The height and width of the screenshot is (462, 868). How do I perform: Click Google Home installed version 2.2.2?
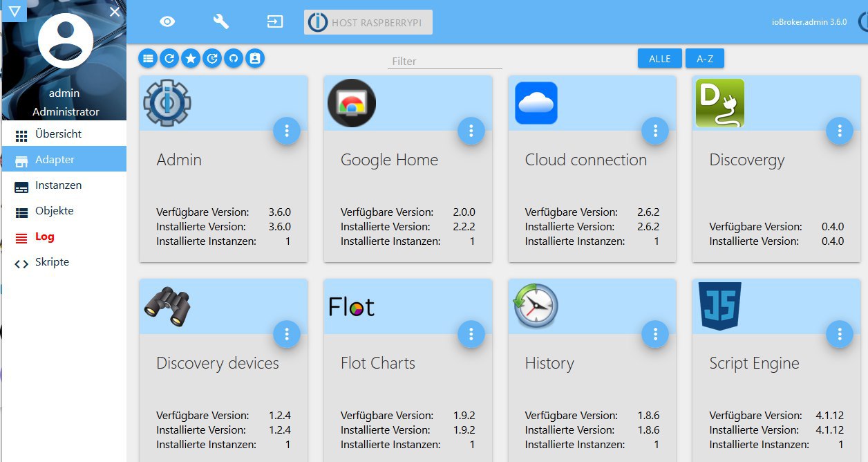(464, 227)
